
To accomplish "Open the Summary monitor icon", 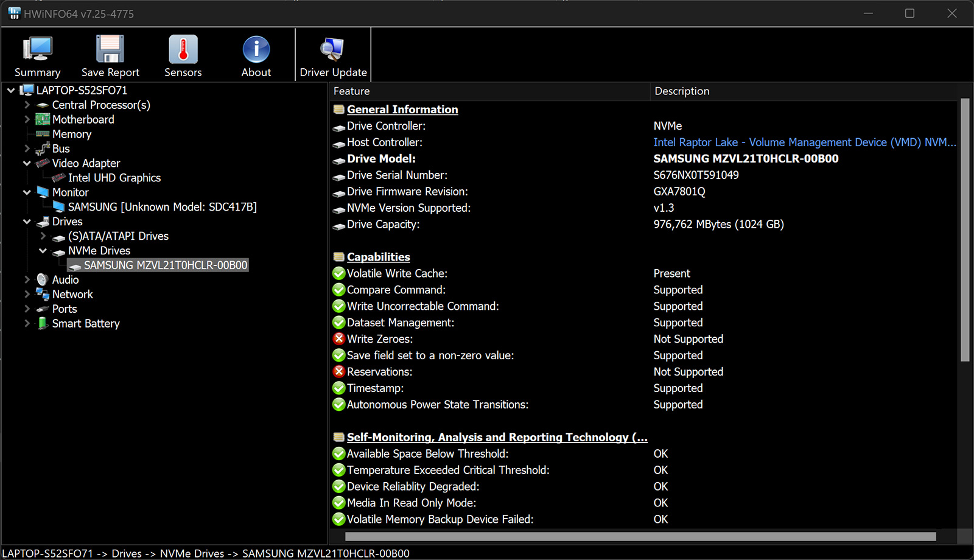I will 37,49.
